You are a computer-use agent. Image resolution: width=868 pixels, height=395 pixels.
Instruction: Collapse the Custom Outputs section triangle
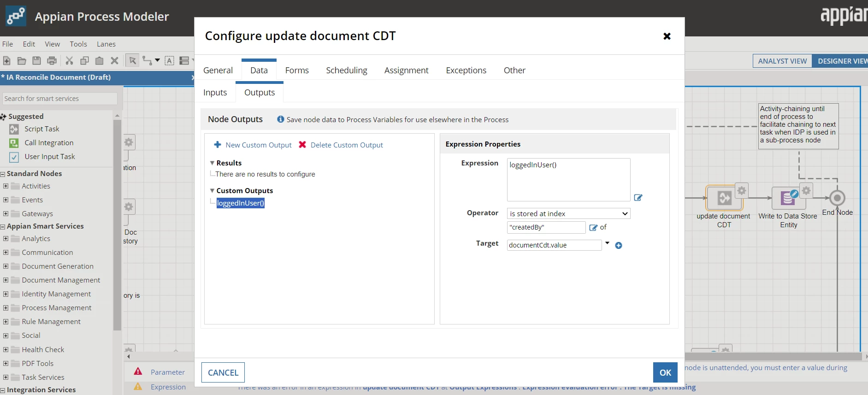tap(212, 191)
